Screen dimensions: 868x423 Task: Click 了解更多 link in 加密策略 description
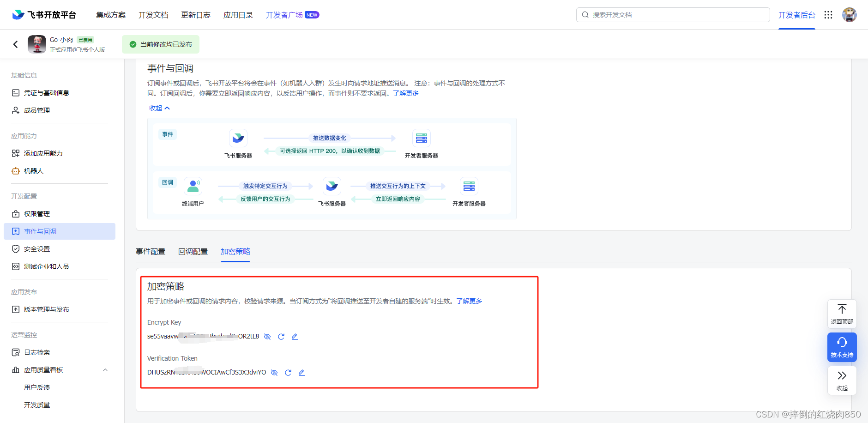click(469, 301)
